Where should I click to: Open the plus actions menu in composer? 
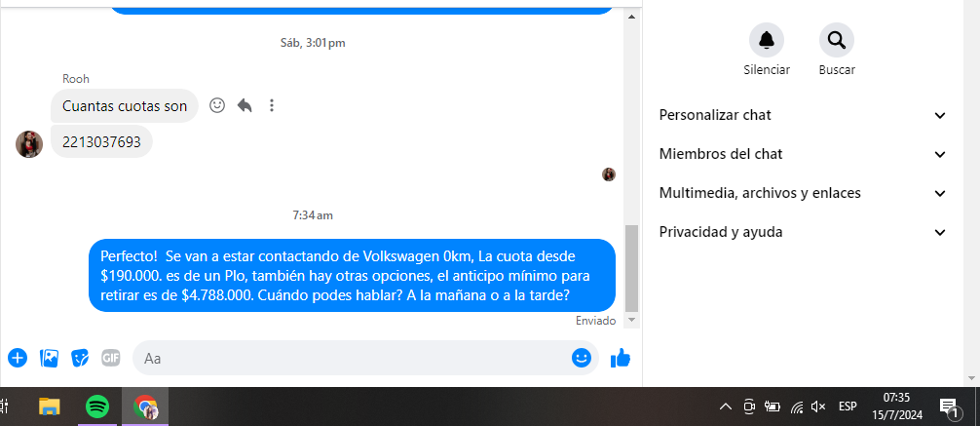pyautogui.click(x=18, y=358)
